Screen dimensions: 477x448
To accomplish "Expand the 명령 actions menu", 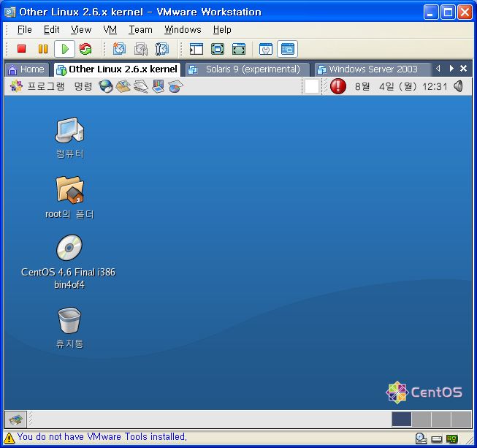I will point(83,86).
